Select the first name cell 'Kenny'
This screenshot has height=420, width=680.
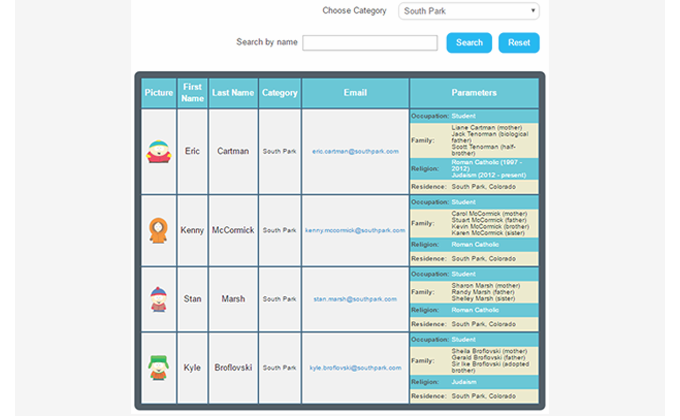coord(192,230)
